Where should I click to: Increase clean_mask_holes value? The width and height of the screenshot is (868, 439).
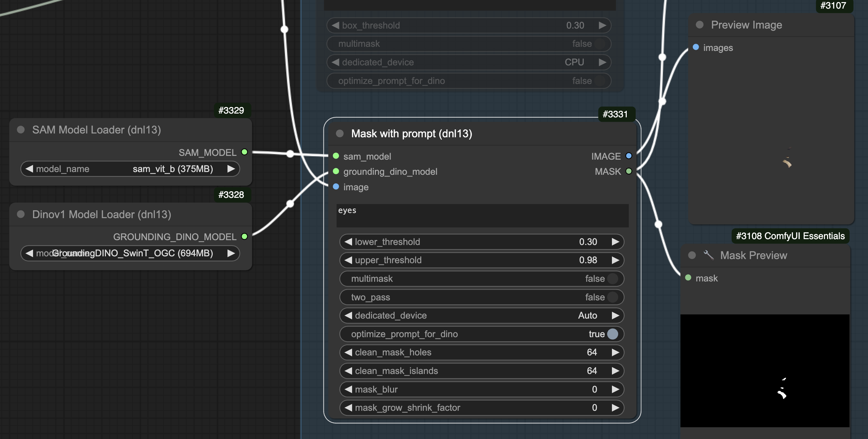pos(615,352)
